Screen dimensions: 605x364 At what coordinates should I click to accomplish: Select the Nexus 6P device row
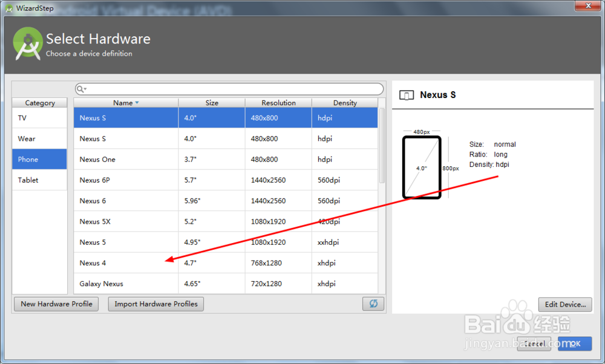(226, 180)
